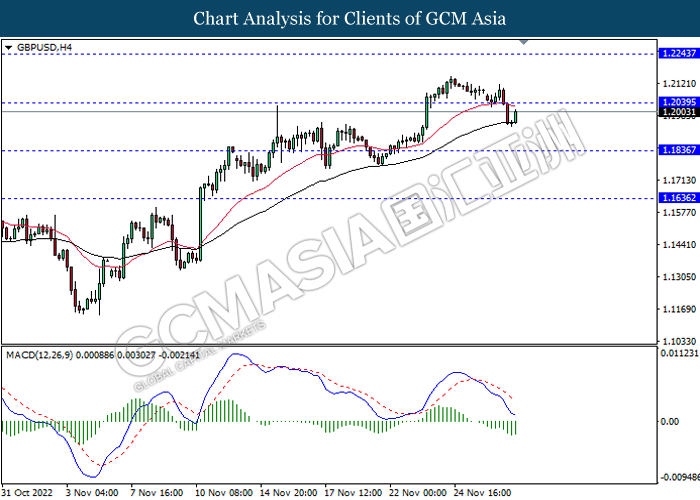
Task: Click the 14 Nov 20:00 time label
Action: [x=288, y=492]
